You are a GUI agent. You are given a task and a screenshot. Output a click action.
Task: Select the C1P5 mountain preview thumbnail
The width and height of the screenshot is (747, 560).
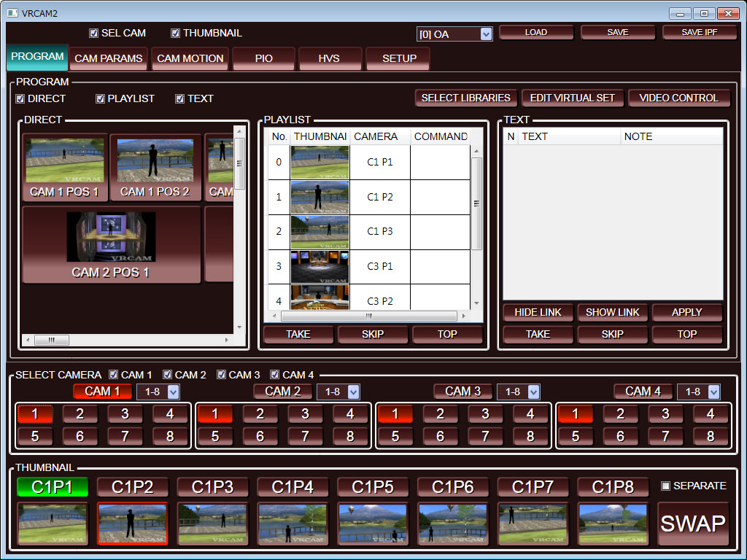(x=373, y=524)
